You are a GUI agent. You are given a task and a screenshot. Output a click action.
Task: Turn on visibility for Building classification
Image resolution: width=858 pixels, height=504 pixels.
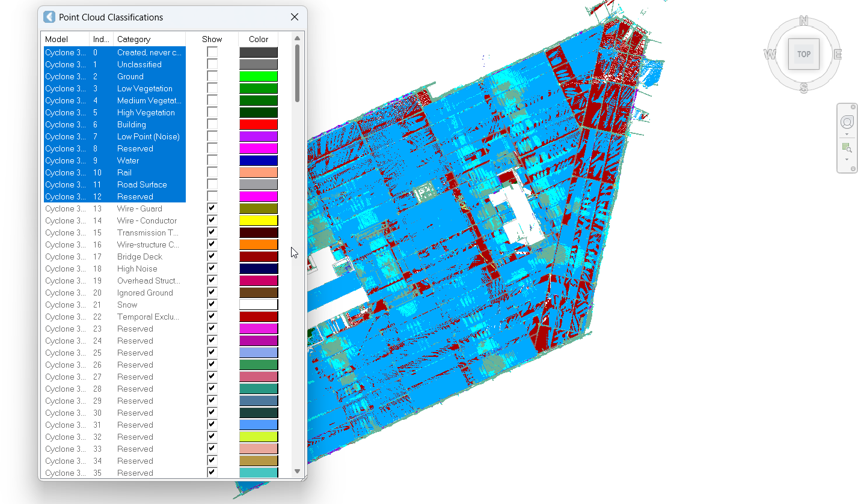pos(212,124)
